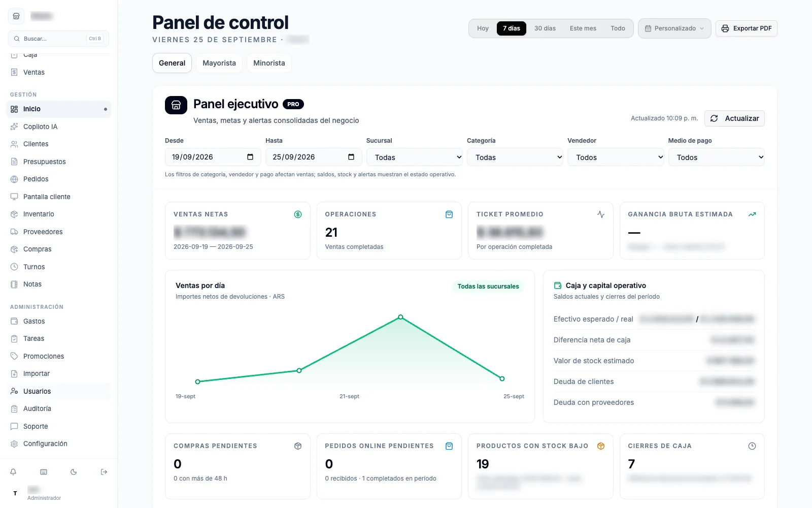Click the logout icon in sidebar footer
The height and width of the screenshot is (508, 812).
104,472
